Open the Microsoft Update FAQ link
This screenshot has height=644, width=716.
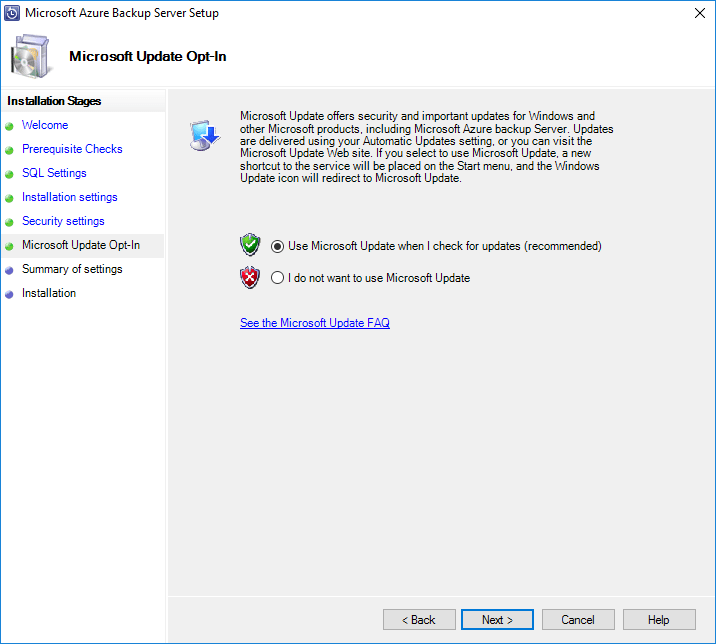pos(315,322)
